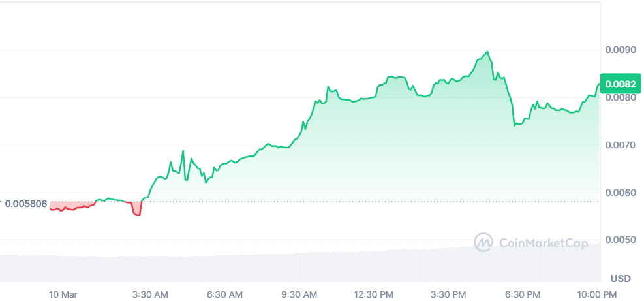644x301 pixels.
Task: Click the USD currency label
Action: [x=621, y=279]
